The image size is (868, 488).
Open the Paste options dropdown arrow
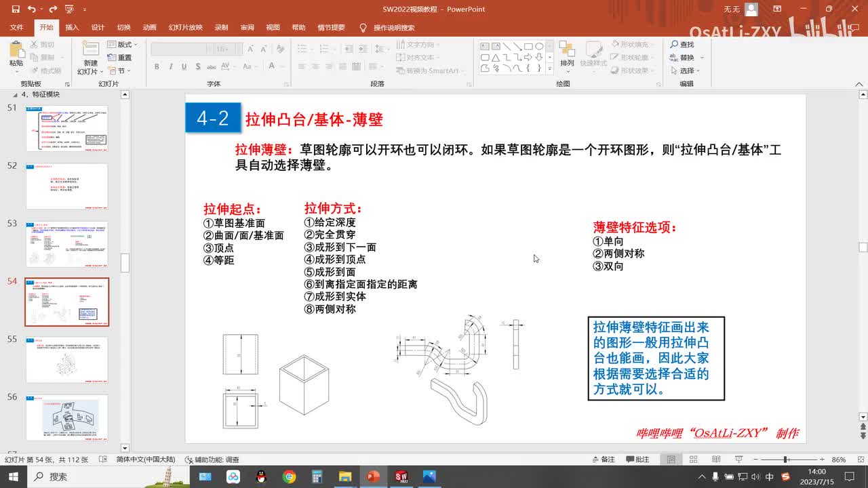(x=16, y=72)
